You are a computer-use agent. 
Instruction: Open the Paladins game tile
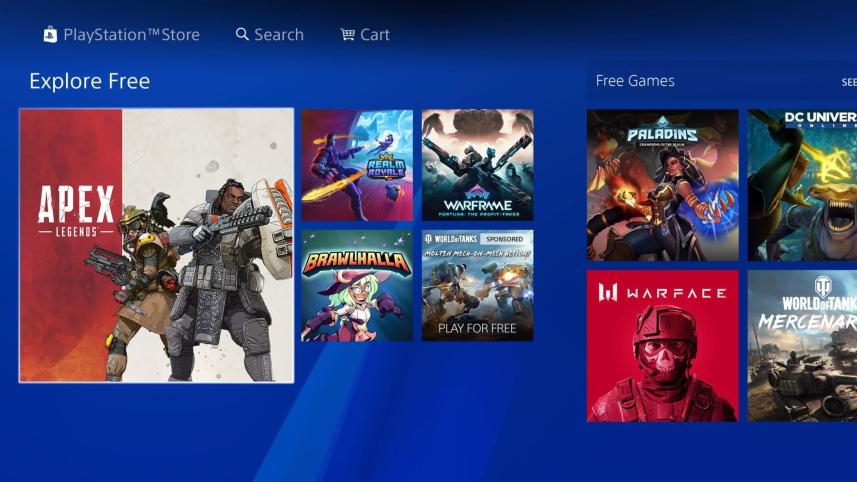pyautogui.click(x=662, y=185)
